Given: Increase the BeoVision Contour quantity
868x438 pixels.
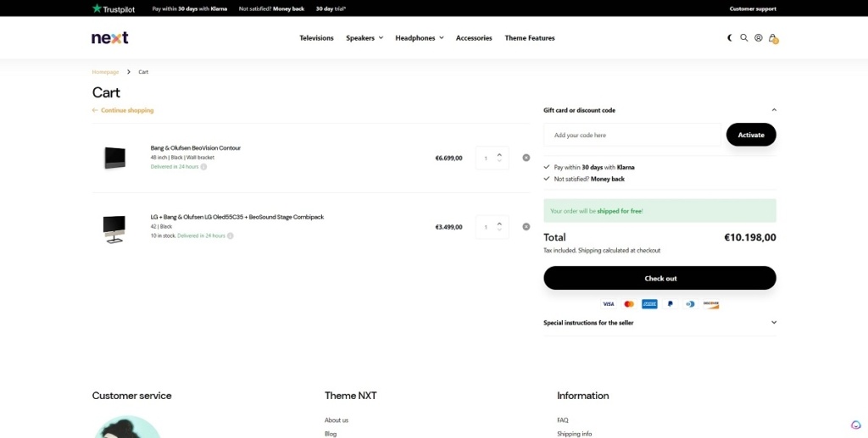Looking at the screenshot, I should [499, 154].
